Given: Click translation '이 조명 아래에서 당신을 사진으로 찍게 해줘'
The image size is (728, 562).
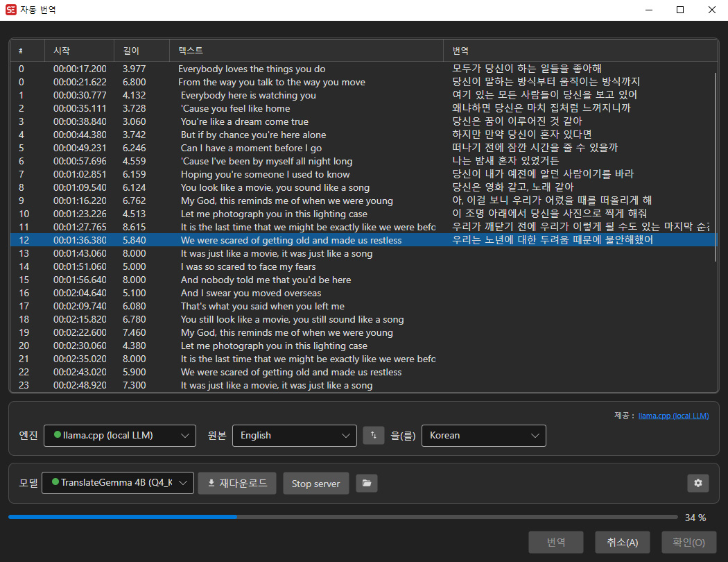Looking at the screenshot, I should click(x=549, y=214).
